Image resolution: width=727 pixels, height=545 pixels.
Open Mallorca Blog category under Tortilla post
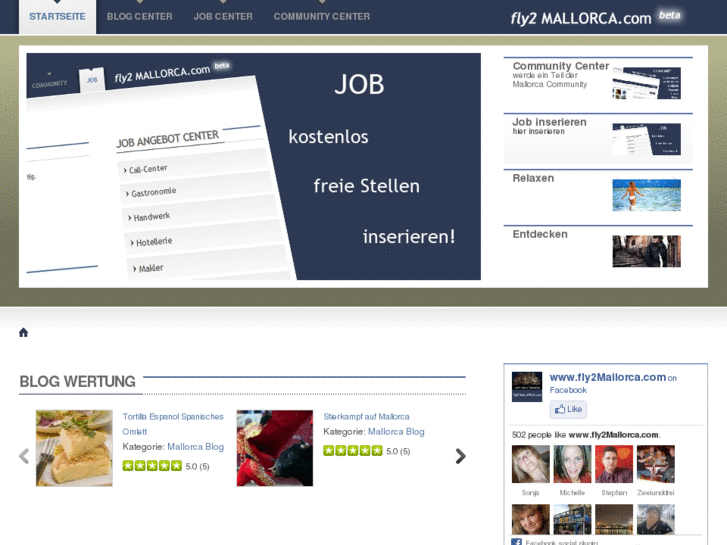[195, 447]
